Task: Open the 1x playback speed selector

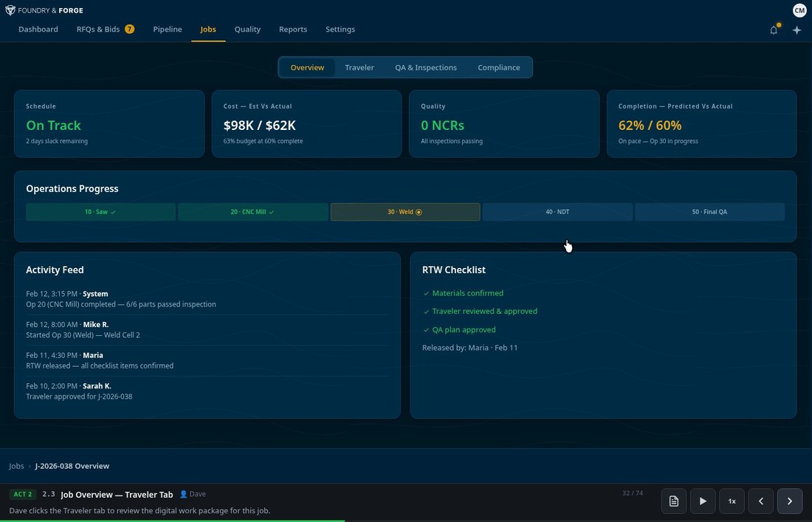Action: 732,501
